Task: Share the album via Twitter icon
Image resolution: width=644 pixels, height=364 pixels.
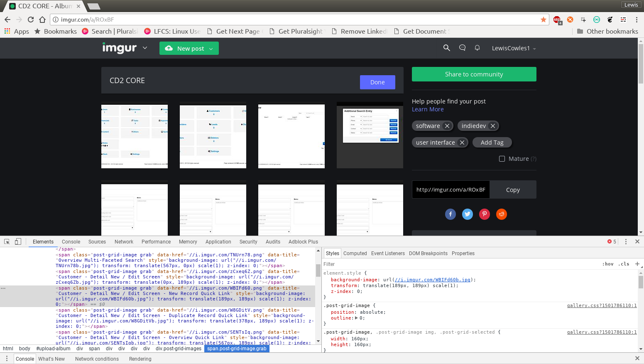Action: (468, 214)
